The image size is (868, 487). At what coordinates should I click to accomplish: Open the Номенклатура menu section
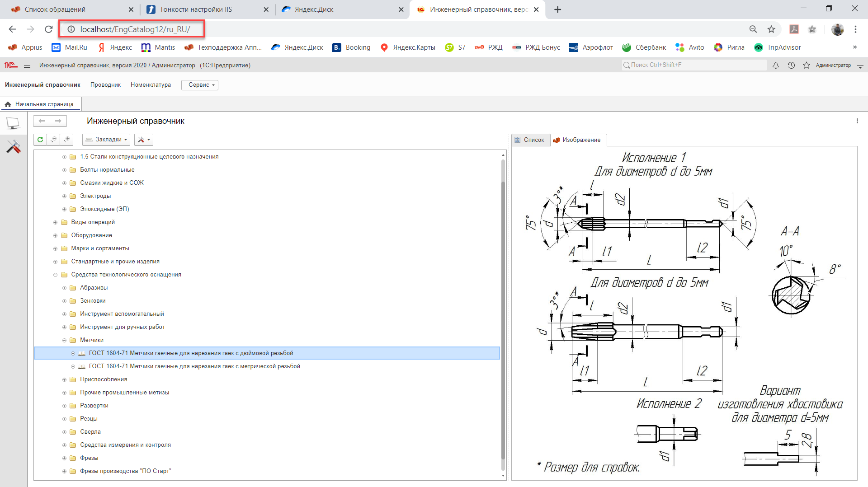click(x=151, y=85)
